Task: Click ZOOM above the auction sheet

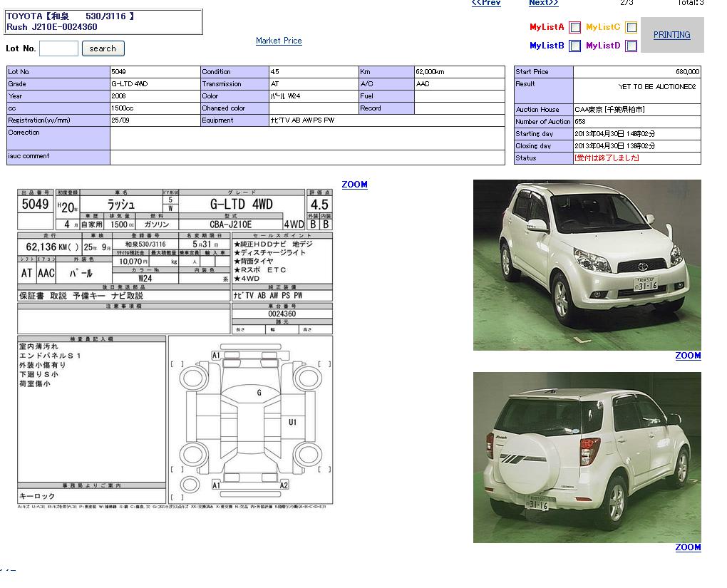Action: tap(354, 185)
